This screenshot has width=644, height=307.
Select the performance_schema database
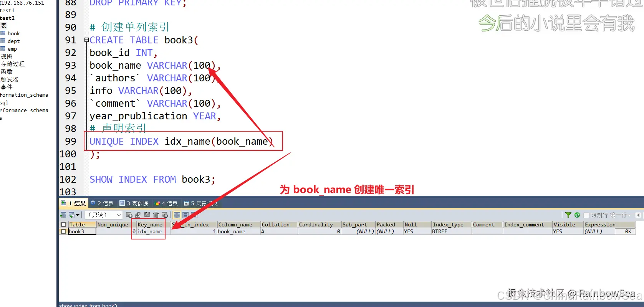click(x=24, y=110)
